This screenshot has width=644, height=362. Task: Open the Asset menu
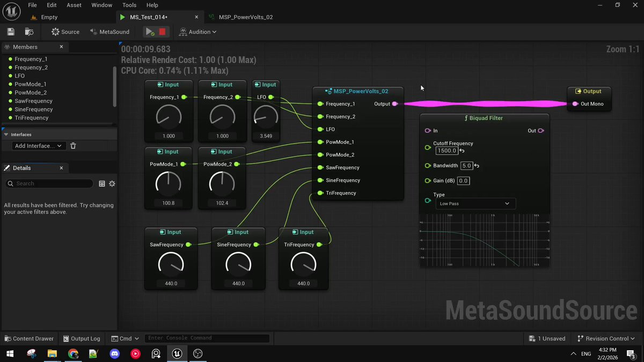[74, 5]
